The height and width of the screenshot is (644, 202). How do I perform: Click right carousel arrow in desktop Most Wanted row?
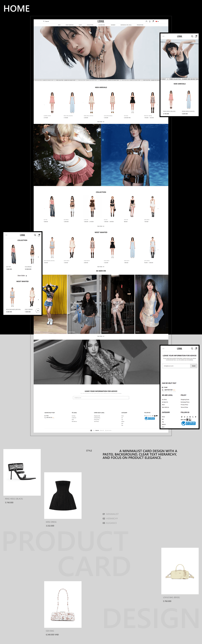coord(158,249)
